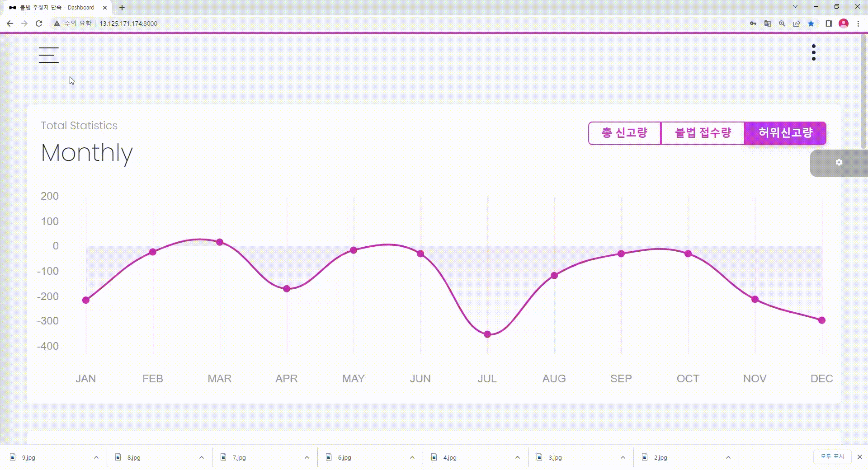Switch chart to 총 신고량
The height and width of the screenshot is (470, 868).
click(x=624, y=133)
